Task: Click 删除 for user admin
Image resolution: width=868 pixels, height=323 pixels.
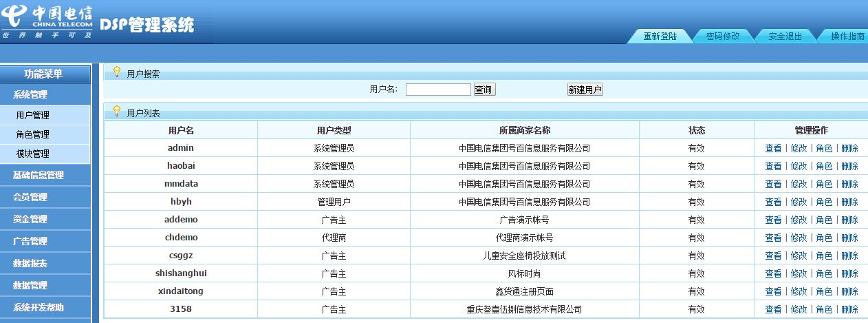Action: pos(849,148)
